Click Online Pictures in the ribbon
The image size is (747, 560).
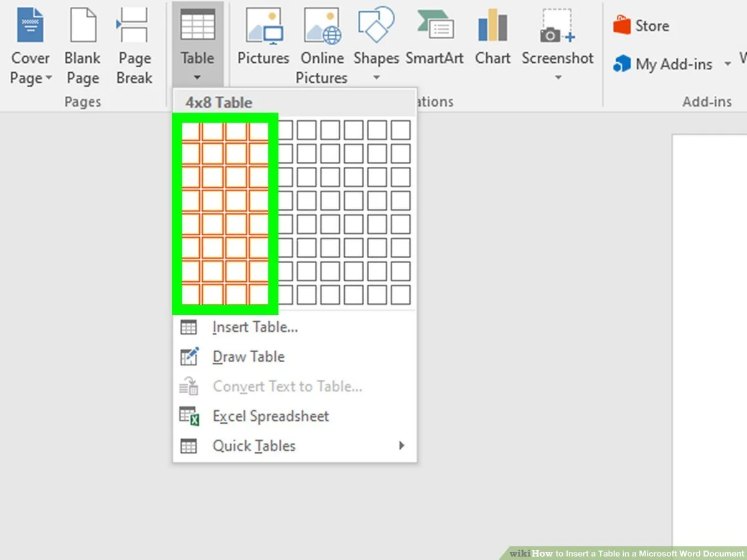click(321, 47)
